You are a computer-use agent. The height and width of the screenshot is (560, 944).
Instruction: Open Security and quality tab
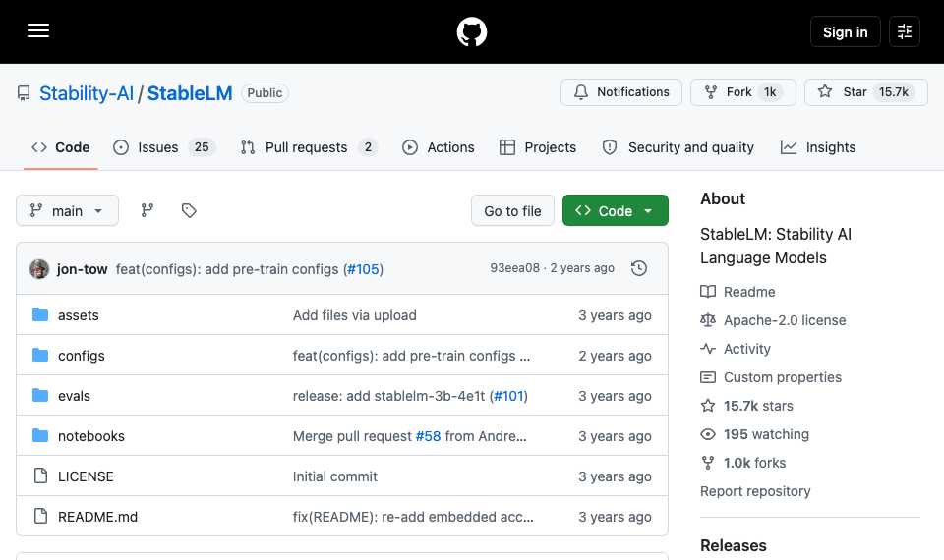coord(678,147)
